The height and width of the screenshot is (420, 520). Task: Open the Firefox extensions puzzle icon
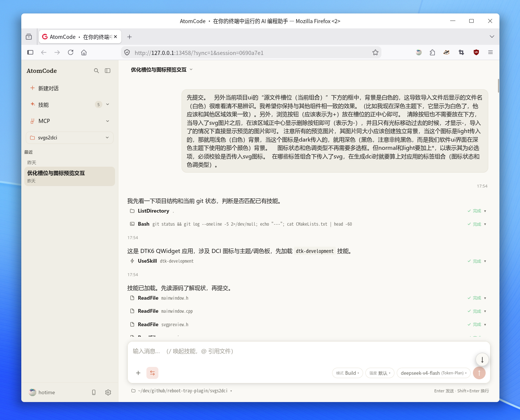(433, 52)
